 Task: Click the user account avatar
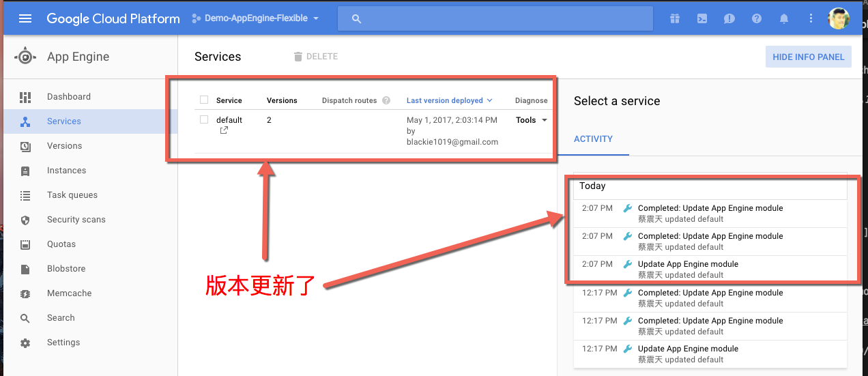coord(838,18)
